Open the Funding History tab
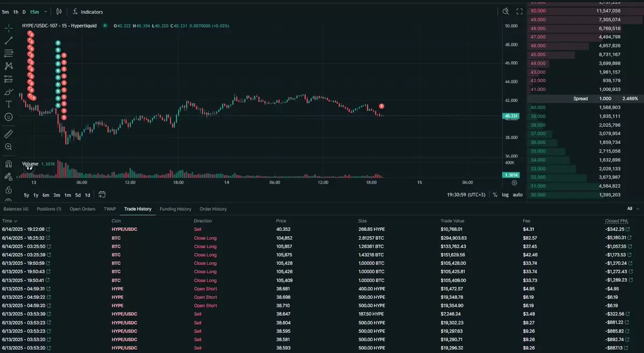Image resolution: width=644 pixels, height=353 pixels. tap(175, 208)
